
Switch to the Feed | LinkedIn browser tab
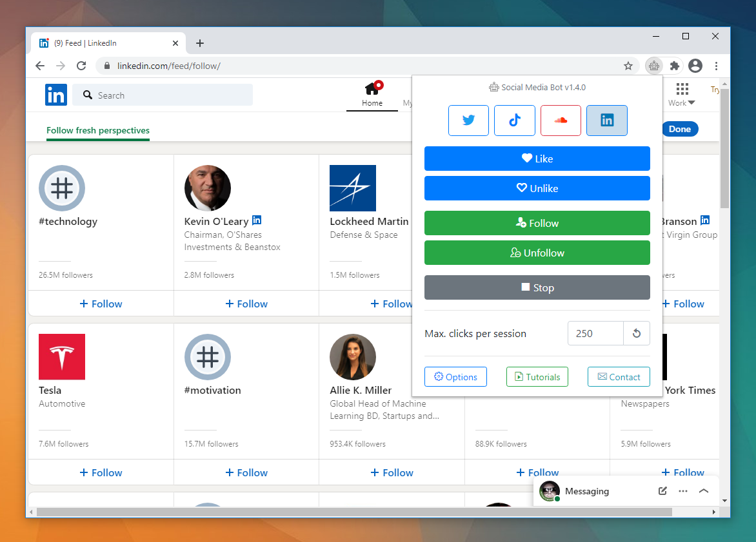[x=109, y=43]
